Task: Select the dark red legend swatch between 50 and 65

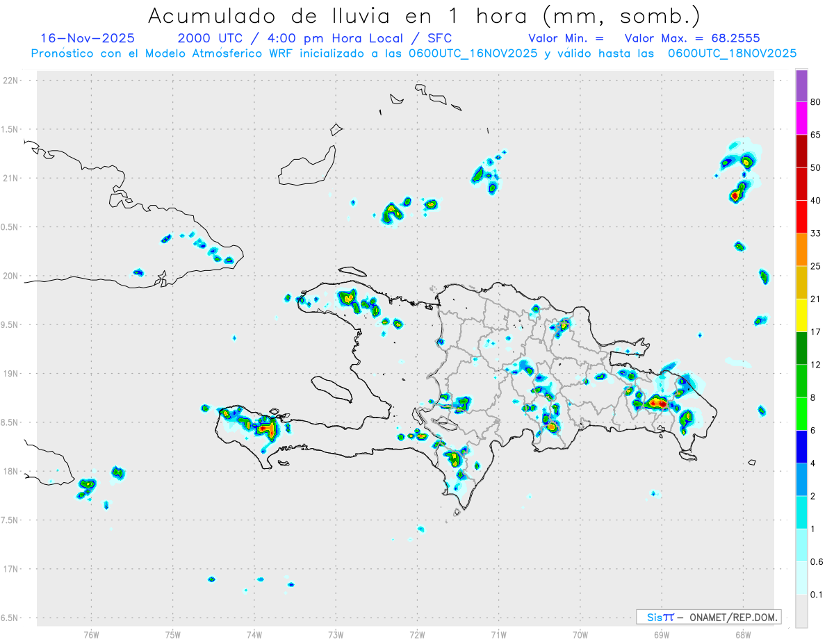Action: 801,151
